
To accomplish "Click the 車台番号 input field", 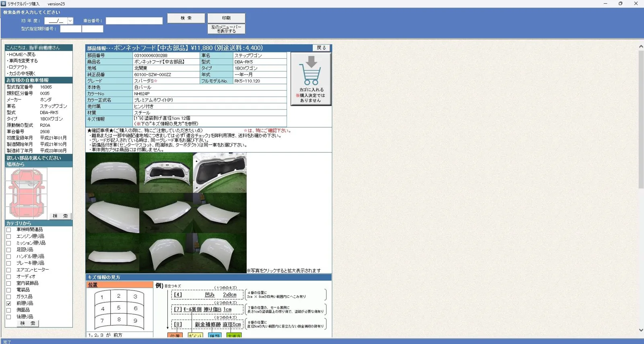I will [x=134, y=21].
